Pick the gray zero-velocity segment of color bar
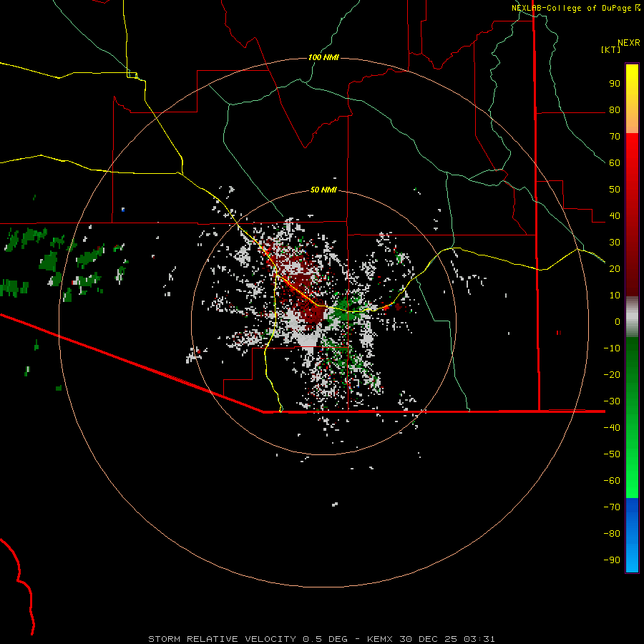Viewport: 644px width, 644px height. [632, 317]
